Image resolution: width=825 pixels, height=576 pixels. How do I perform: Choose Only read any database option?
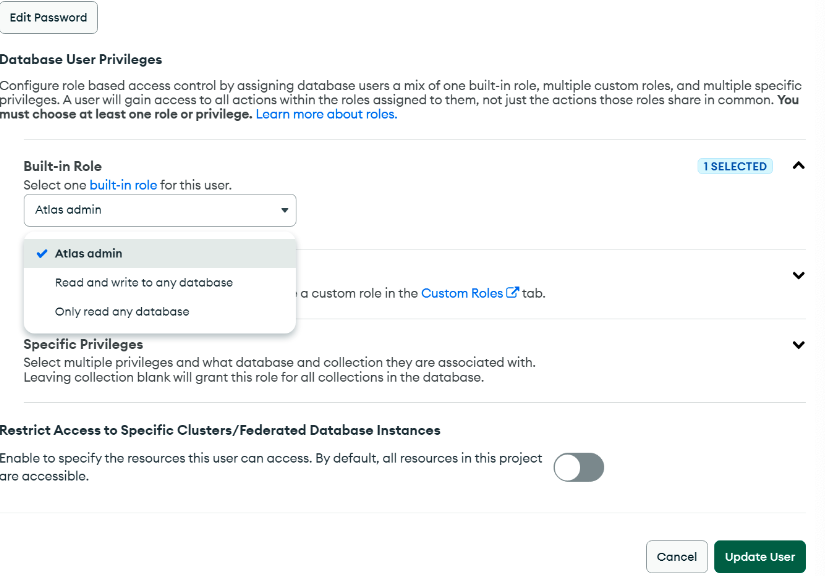point(160,311)
